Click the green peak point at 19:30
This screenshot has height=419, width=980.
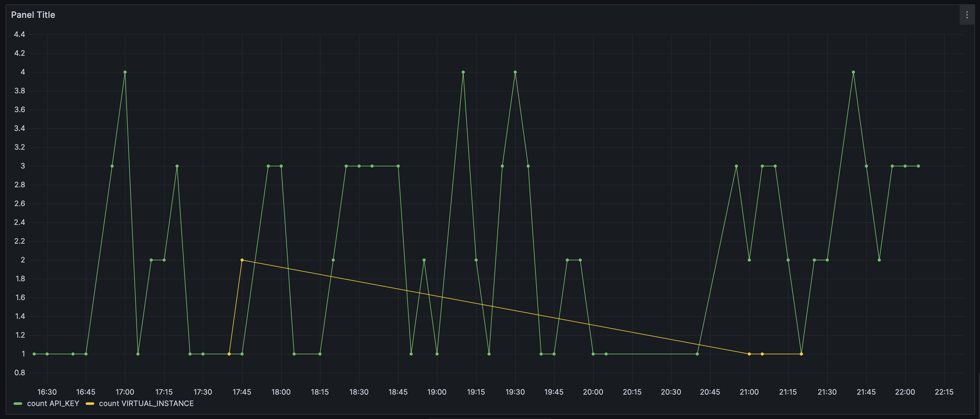[515, 72]
